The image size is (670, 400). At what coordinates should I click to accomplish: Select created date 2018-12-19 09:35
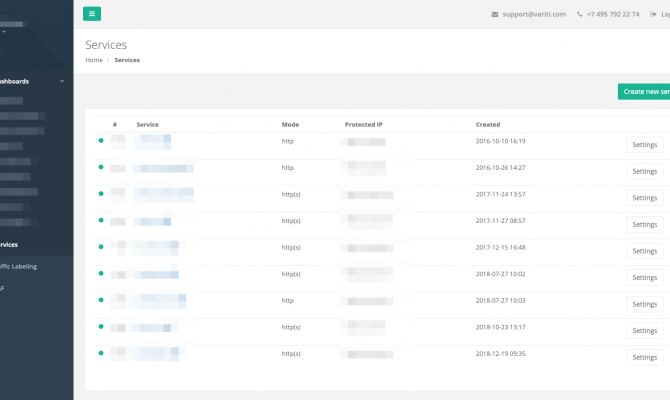click(500, 353)
